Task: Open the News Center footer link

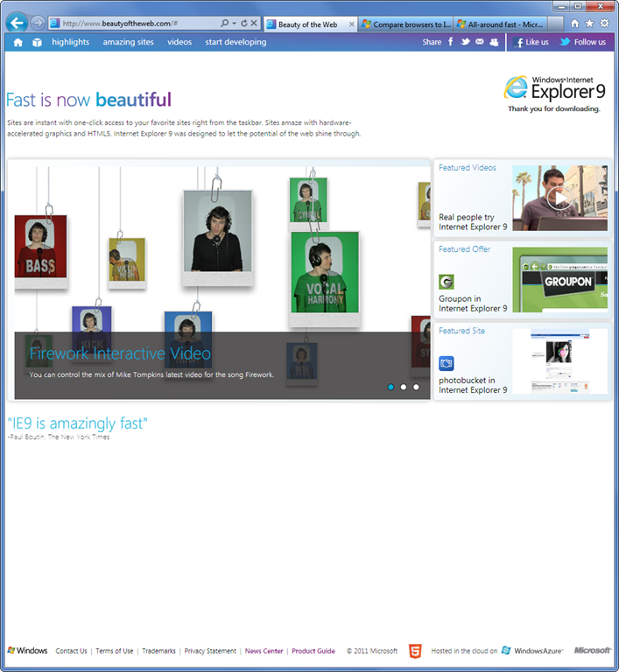Action: 264,651
